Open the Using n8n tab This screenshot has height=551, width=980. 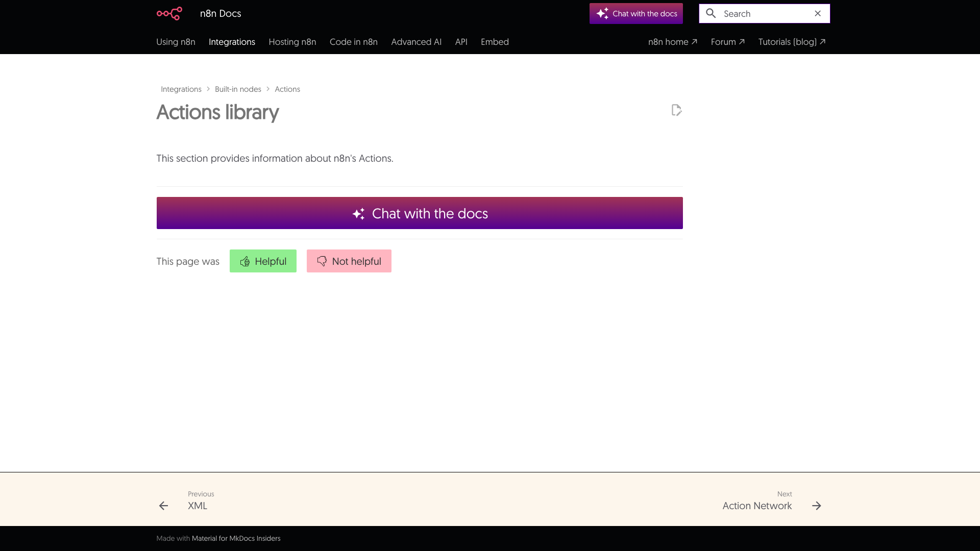click(176, 42)
